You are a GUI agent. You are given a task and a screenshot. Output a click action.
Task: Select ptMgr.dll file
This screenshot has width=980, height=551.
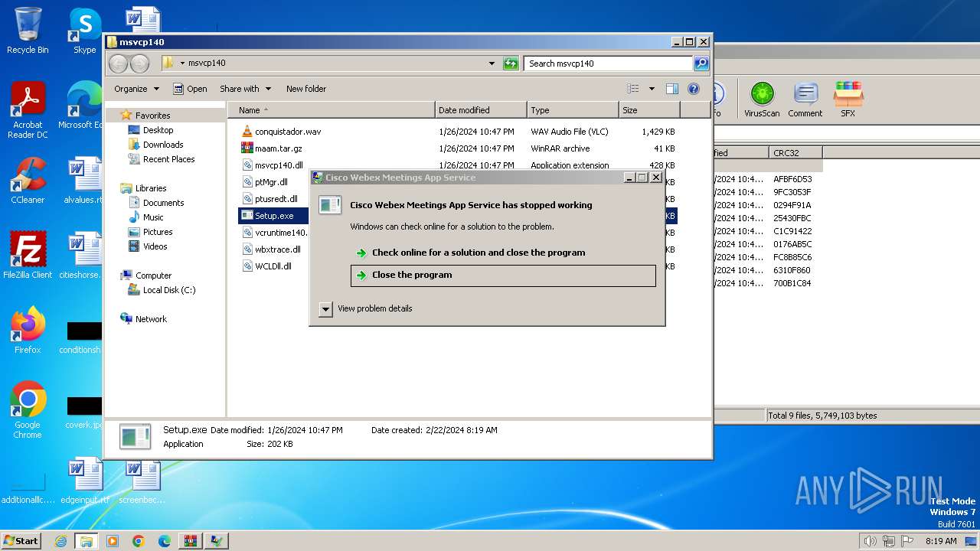(x=271, y=182)
